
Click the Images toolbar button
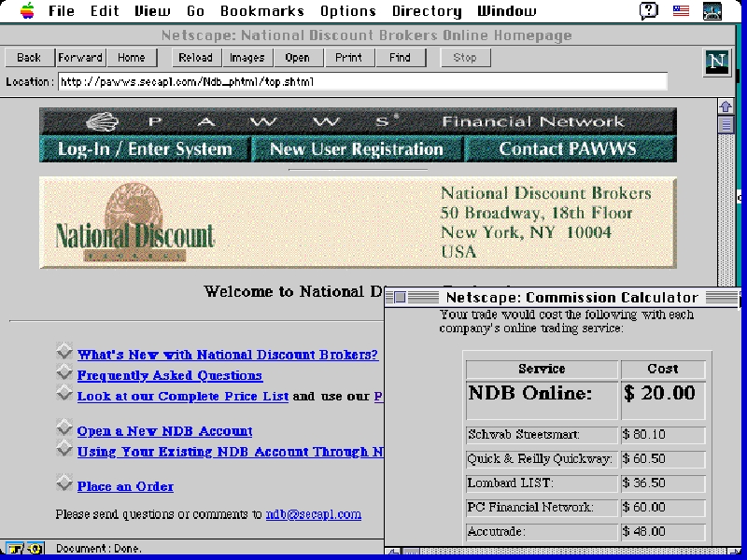coord(247,58)
